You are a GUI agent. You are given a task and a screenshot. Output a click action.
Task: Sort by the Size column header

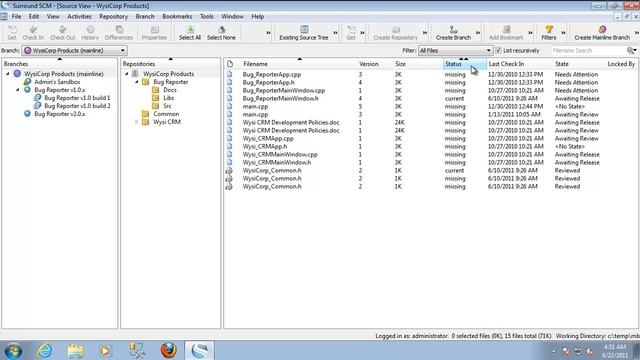coord(400,64)
